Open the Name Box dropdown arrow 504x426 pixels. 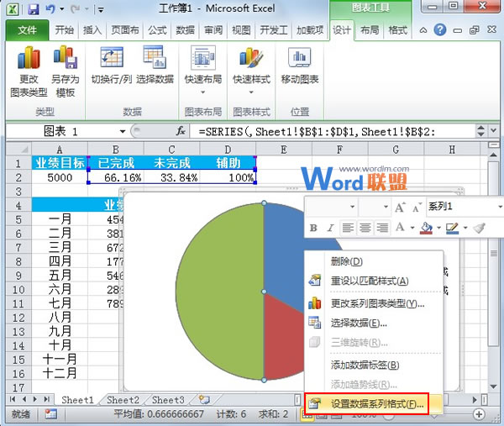click(x=123, y=131)
